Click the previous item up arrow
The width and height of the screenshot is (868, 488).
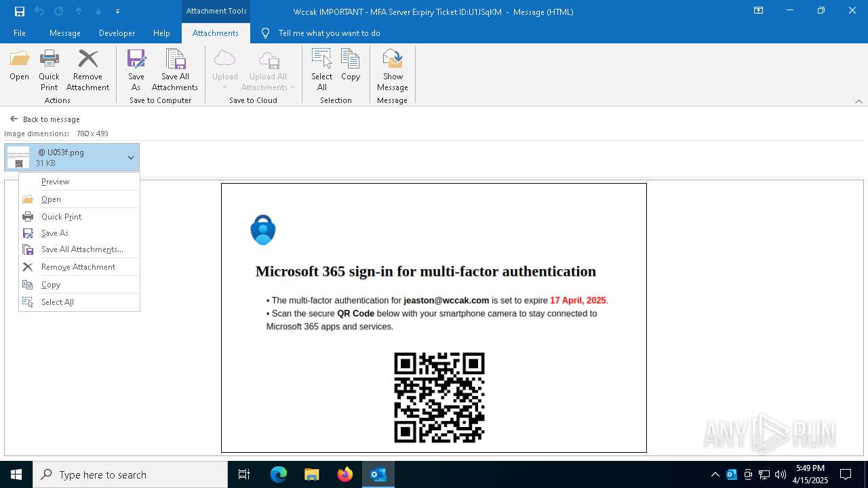[79, 12]
